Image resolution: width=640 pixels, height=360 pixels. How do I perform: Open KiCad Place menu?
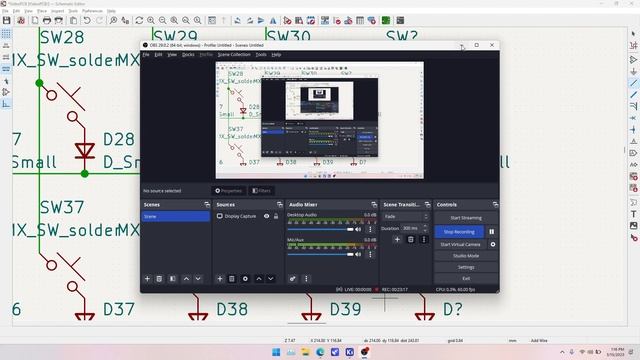tap(42, 11)
